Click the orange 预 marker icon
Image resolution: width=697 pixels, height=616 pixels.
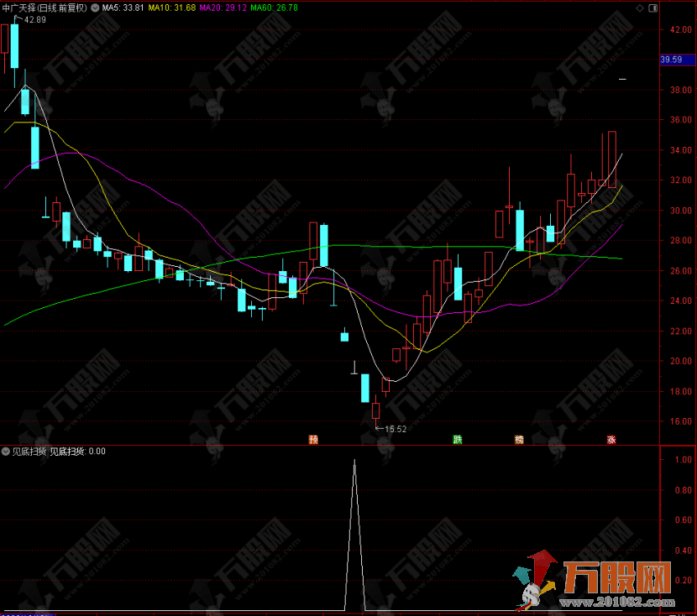click(x=313, y=439)
